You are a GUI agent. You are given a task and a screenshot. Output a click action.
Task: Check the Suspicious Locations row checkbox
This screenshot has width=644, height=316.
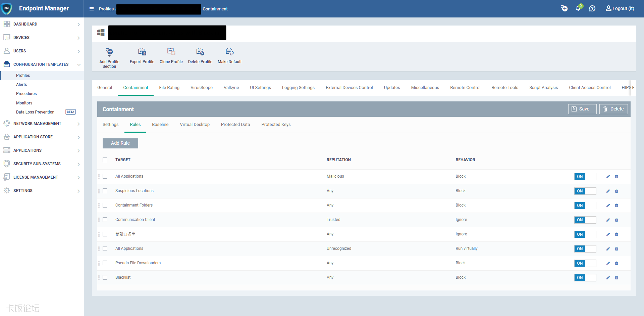tap(105, 191)
